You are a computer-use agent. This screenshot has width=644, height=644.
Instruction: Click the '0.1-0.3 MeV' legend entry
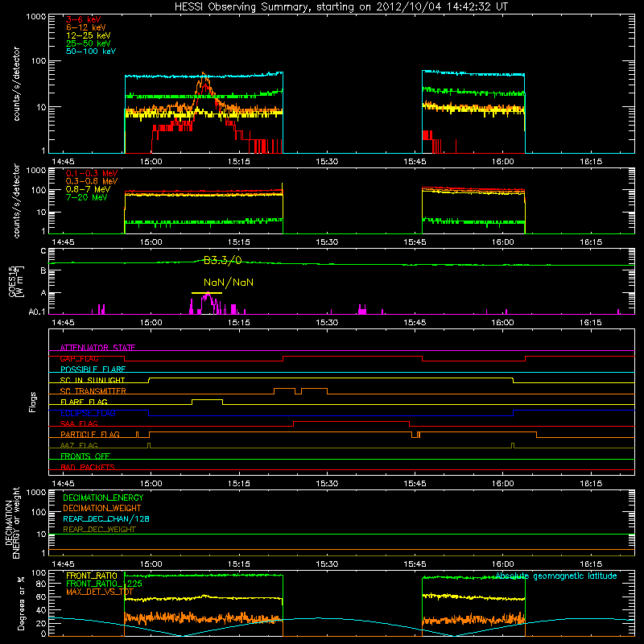click(92, 173)
